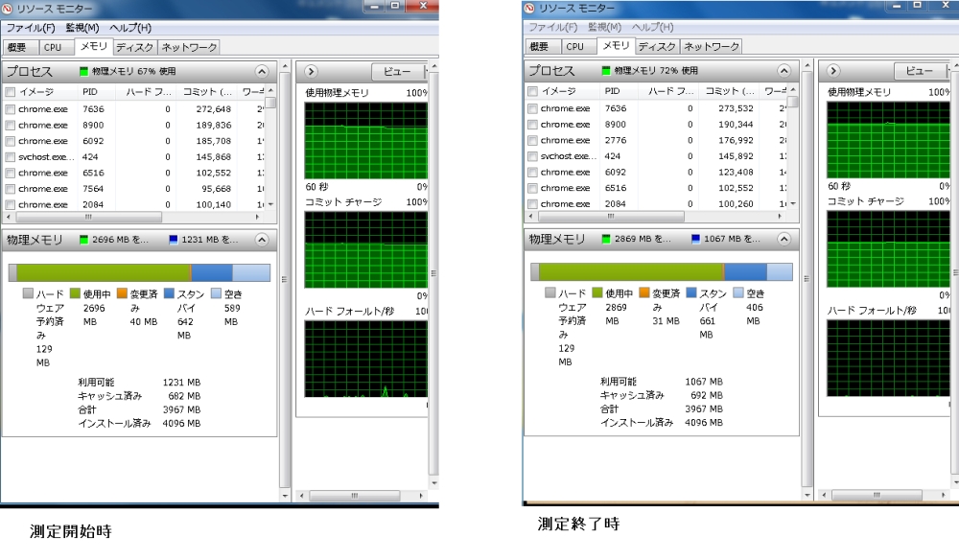This screenshot has width=959, height=560.
Task: Click green 2869 MB in-use indicator icon
Action: [x=606, y=239]
